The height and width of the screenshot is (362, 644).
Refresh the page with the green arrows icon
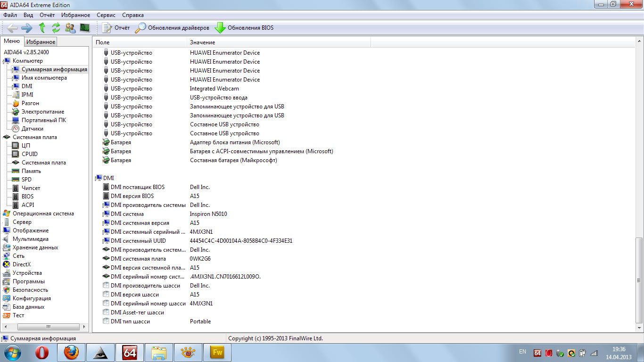tap(56, 28)
